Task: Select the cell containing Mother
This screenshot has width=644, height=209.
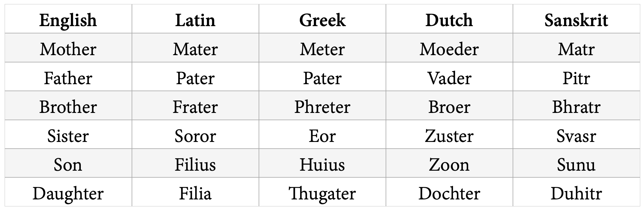Action: pos(68,49)
